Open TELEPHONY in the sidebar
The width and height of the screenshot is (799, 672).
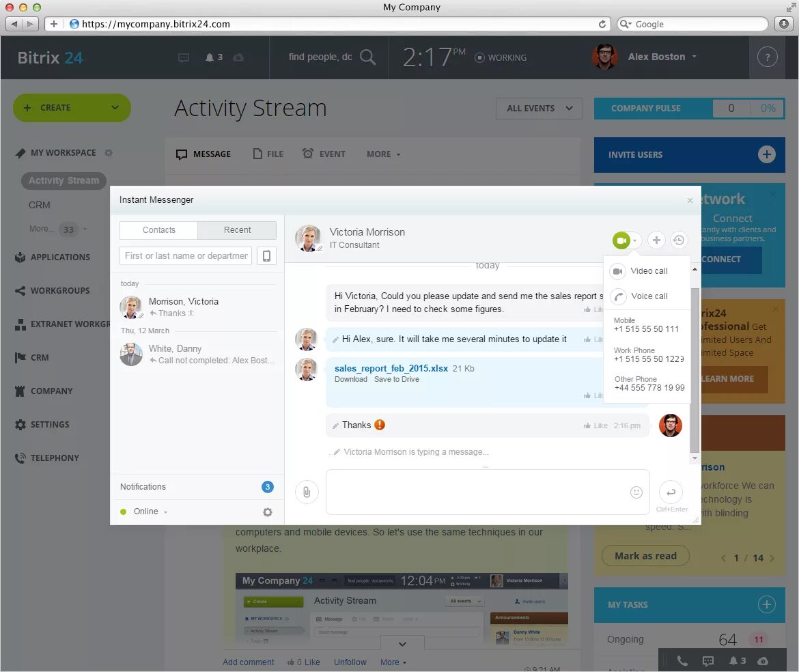point(47,458)
